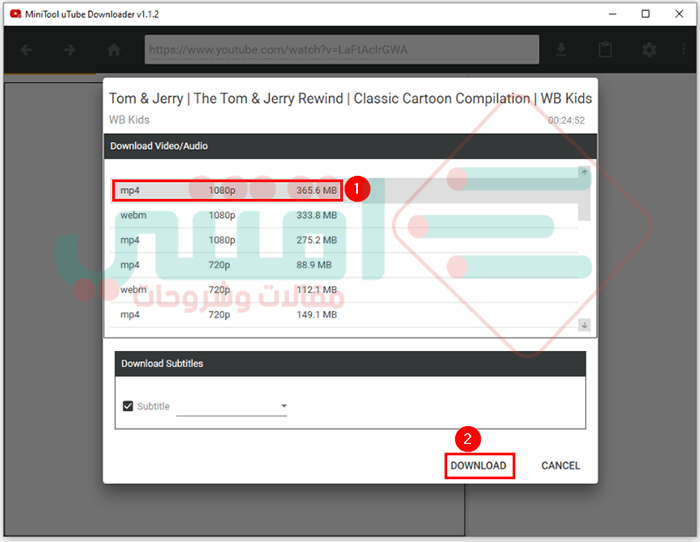Screen dimensions: 700x542
Task: Focus the YouTube URL address field
Action: click(342, 50)
